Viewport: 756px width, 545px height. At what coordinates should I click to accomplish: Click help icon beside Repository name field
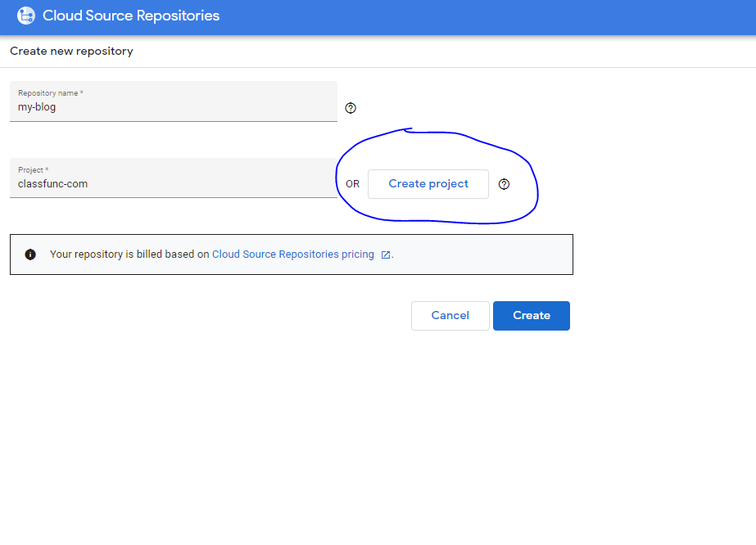coord(351,108)
